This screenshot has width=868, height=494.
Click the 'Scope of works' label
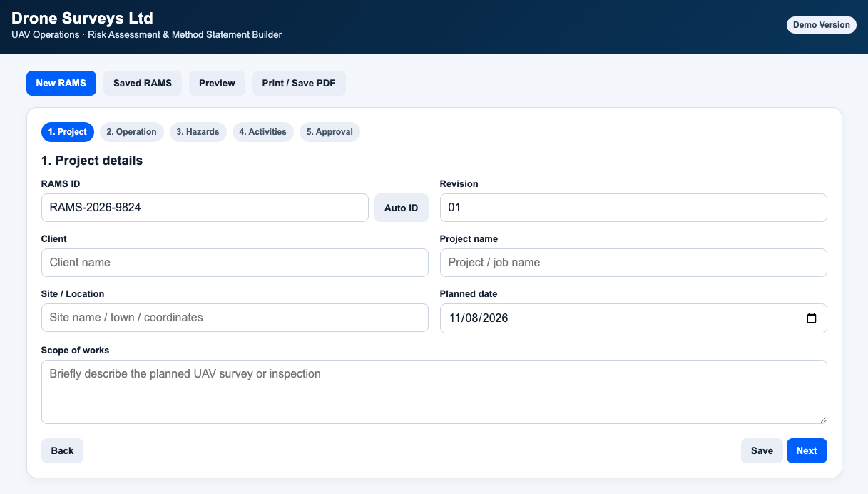76,351
